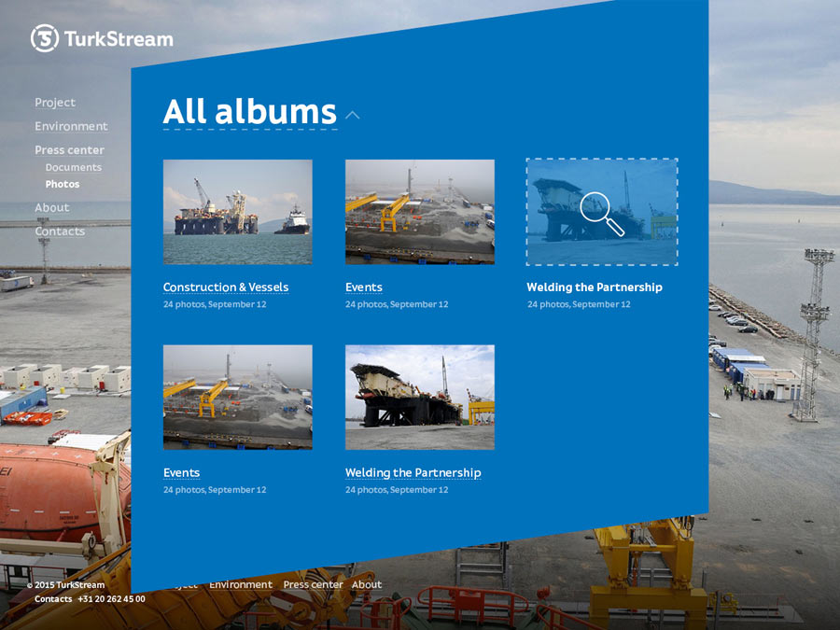This screenshot has width=840, height=630.
Task: Open the Events thumbnail beside Construction & Vessels
Action: pyautogui.click(x=419, y=212)
